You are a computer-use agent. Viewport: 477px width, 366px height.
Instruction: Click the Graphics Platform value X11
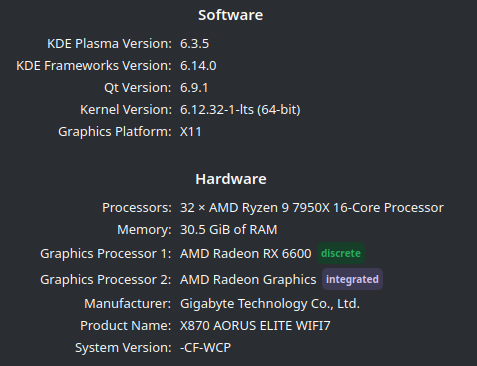coord(191,132)
